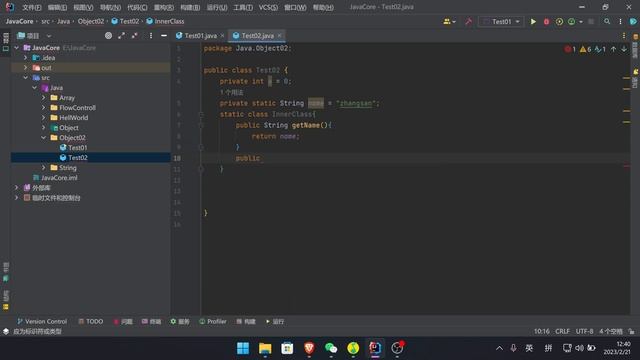640x360 pixels.
Task: Jump to next highlighted error down arrow
Action: click(624, 49)
